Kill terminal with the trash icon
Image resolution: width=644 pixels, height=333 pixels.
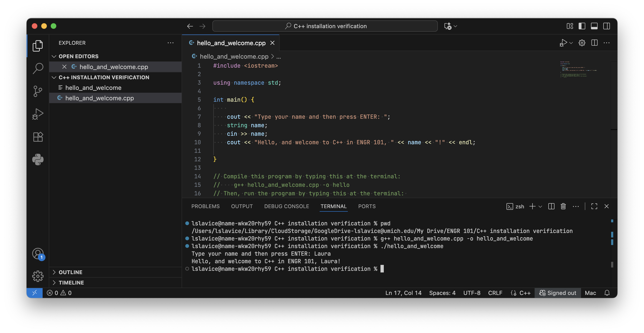563,206
